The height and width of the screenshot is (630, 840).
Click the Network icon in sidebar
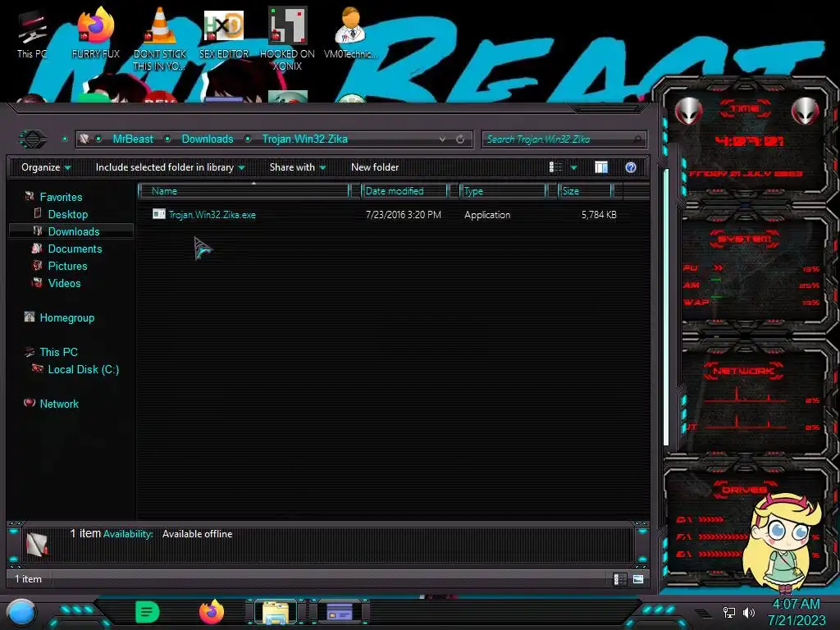(x=30, y=403)
